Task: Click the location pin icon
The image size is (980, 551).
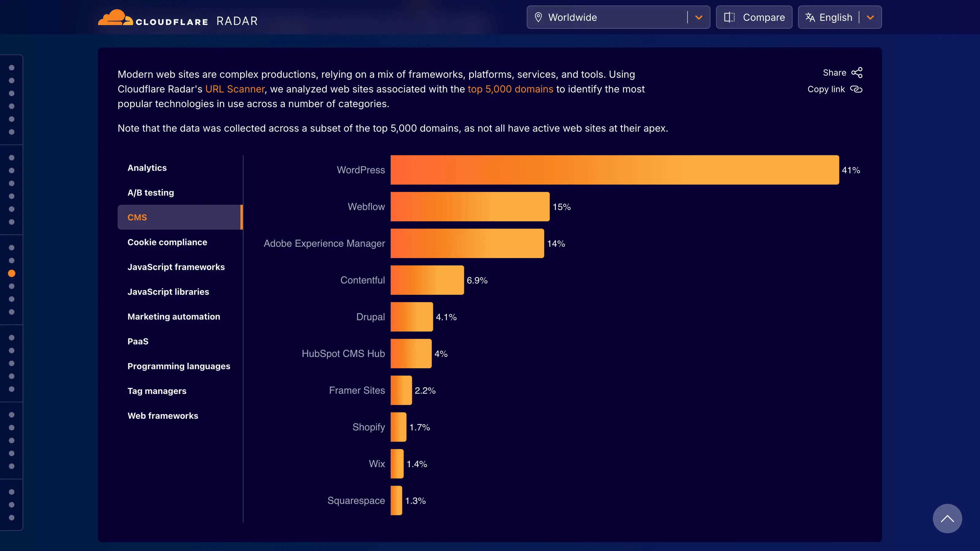Action: click(538, 17)
